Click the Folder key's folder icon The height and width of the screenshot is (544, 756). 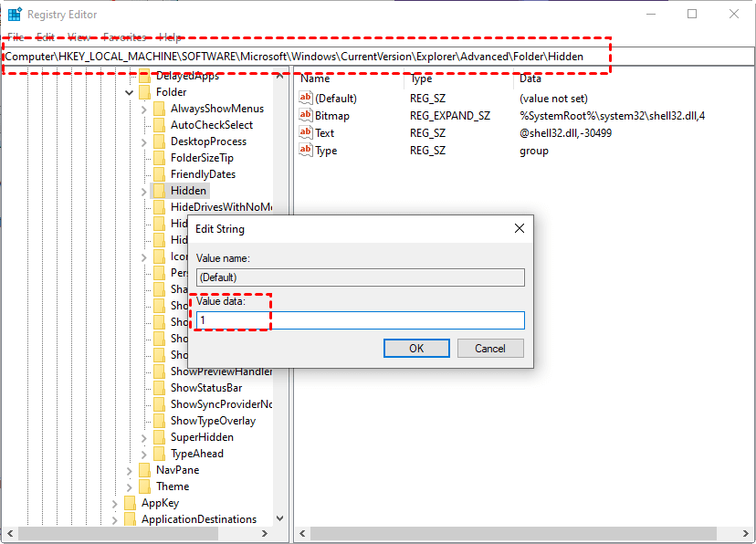[144, 91]
